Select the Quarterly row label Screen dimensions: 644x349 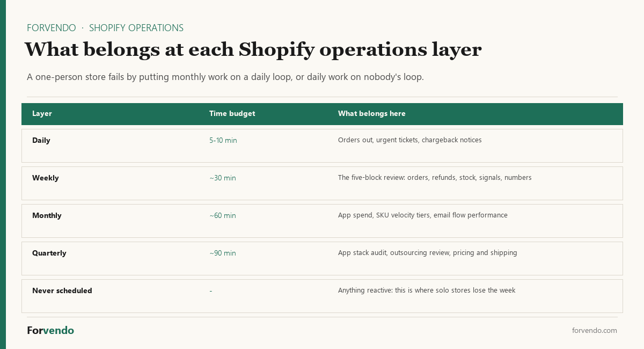(x=49, y=253)
